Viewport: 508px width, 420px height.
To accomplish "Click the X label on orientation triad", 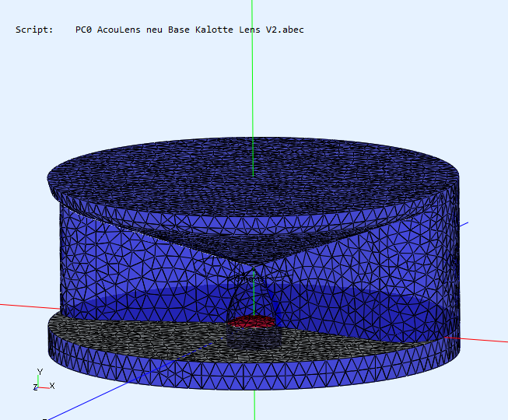I will pos(53,386).
